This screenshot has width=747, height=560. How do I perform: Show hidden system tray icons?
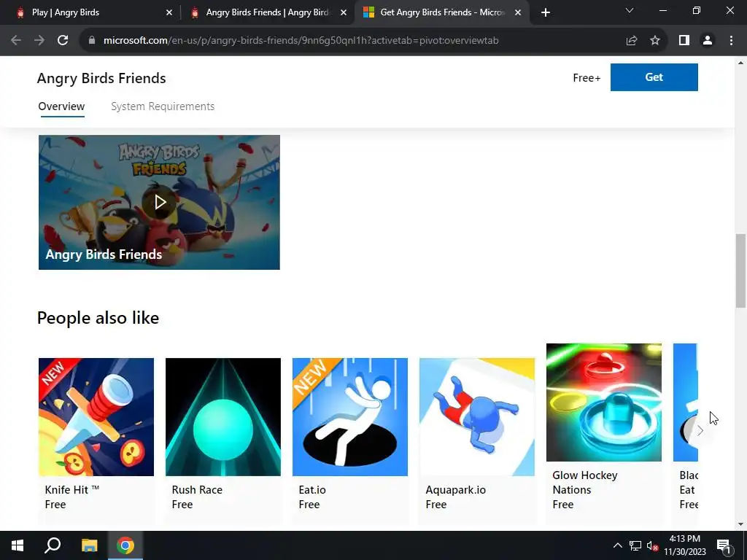click(617, 545)
